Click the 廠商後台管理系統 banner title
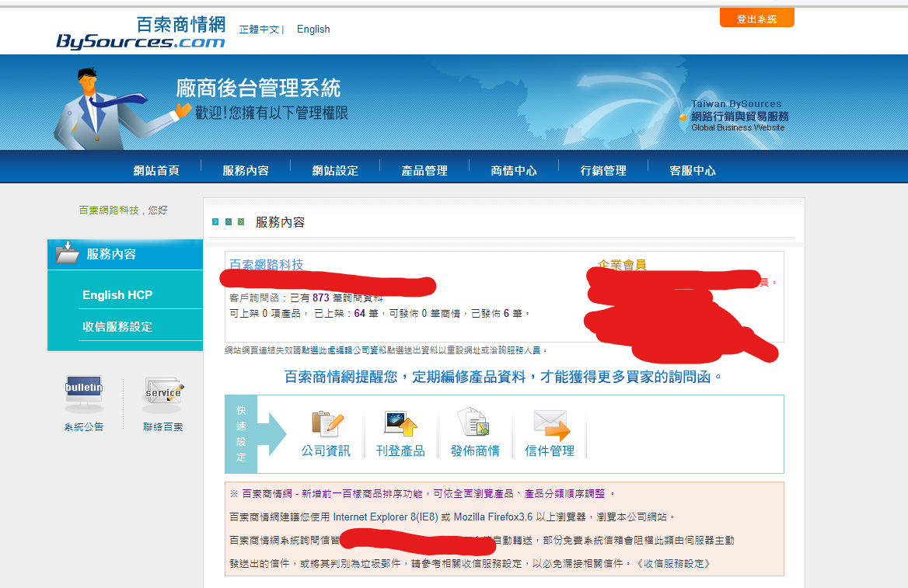 click(258, 88)
